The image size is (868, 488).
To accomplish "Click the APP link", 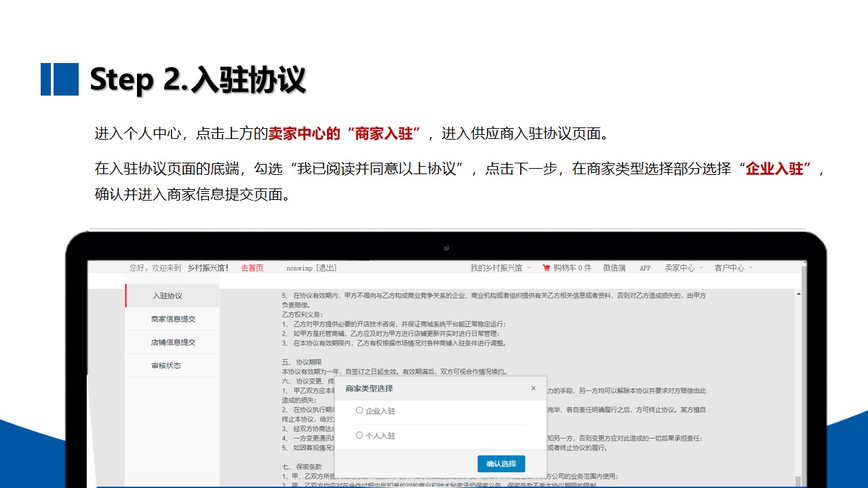I will click(x=646, y=268).
